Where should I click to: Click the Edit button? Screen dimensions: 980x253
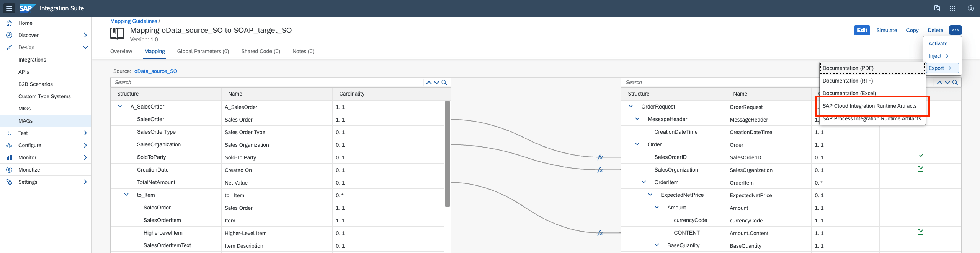(x=862, y=30)
